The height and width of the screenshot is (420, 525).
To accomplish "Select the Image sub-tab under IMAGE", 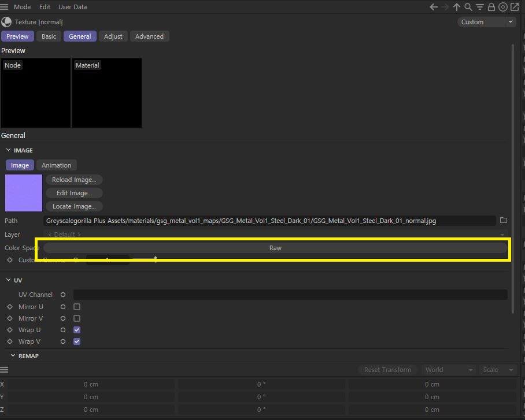I will coord(20,165).
